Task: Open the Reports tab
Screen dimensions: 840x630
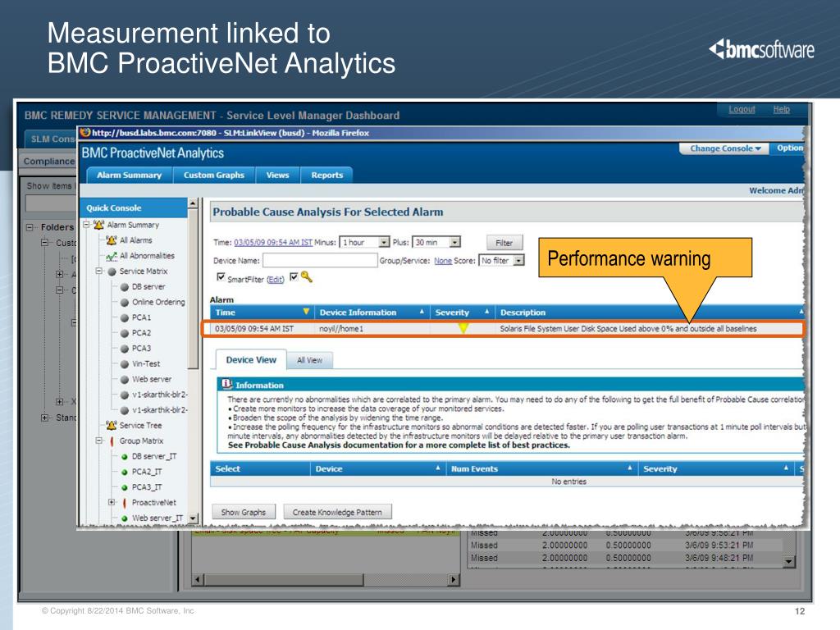Action: click(x=326, y=176)
